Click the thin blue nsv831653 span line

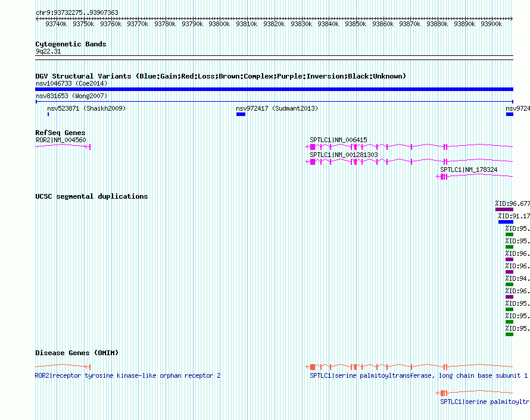pos(274,102)
